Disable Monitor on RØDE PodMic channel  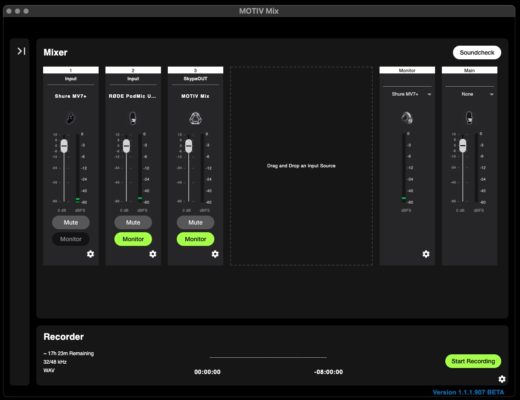(133, 239)
